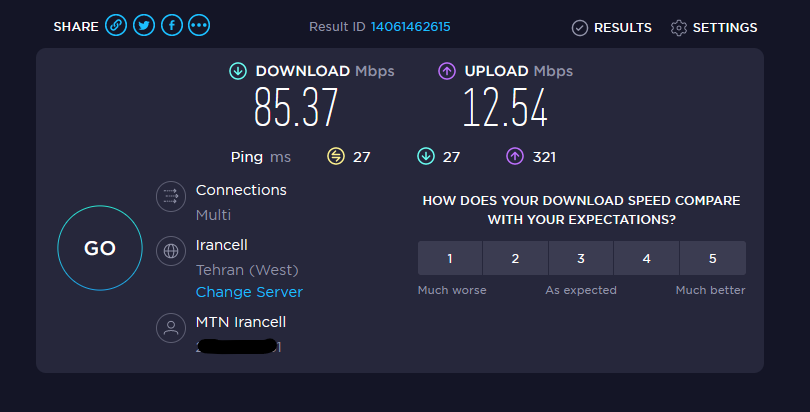810x412 pixels.
Task: Click the upload arrow icon
Action: pyautogui.click(x=447, y=71)
